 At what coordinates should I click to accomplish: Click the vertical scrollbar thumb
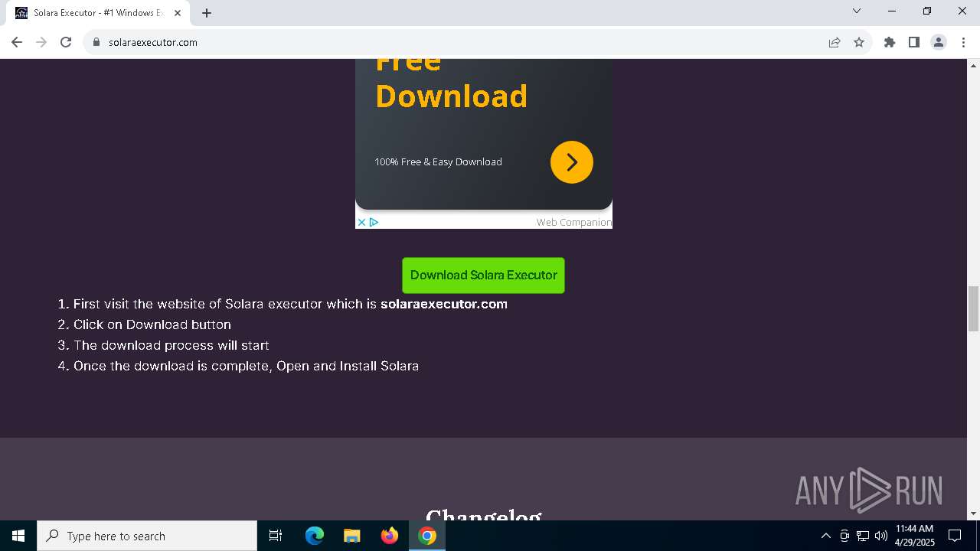click(973, 308)
